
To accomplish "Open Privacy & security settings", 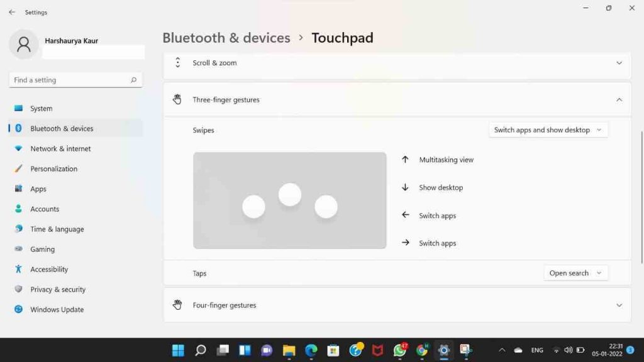I will point(57,289).
